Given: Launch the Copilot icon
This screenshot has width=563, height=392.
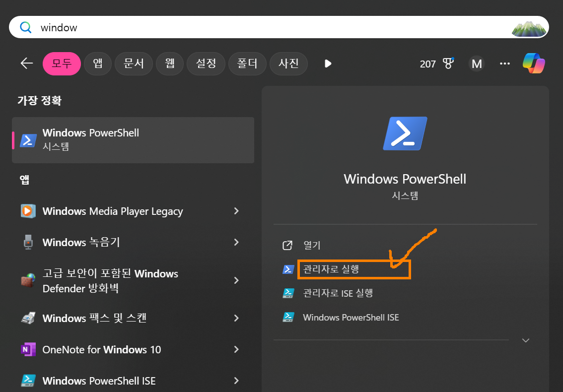Looking at the screenshot, I should tap(534, 63).
